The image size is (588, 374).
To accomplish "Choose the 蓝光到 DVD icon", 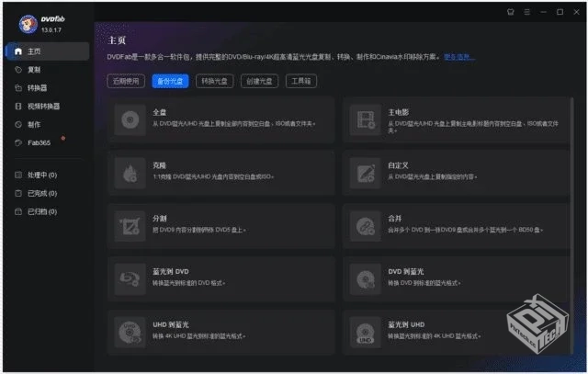I will tap(130, 279).
